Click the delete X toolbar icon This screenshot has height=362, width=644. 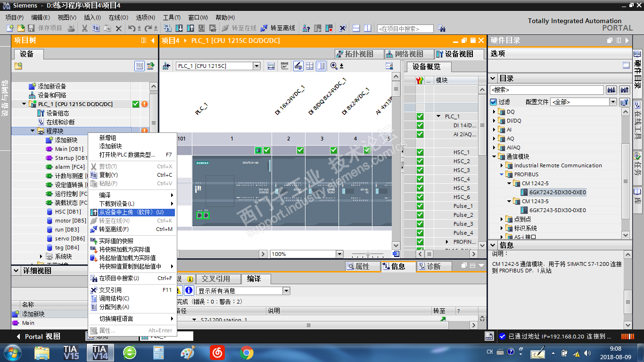coord(119,28)
